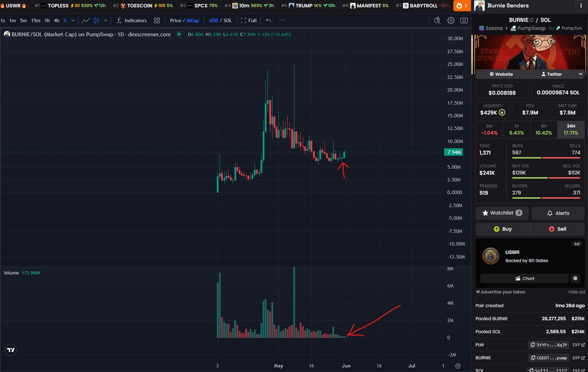Open the chart snapshot camera tool

pyautogui.click(x=464, y=21)
